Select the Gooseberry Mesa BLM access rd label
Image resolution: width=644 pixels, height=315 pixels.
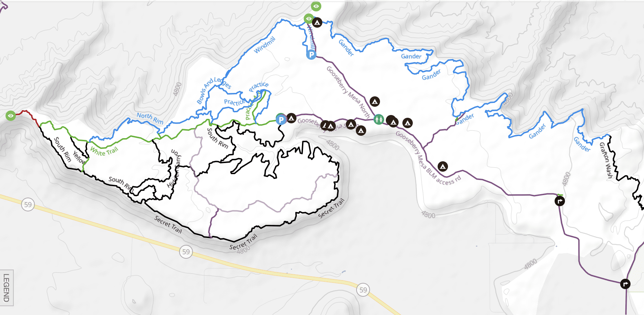pyautogui.click(x=428, y=159)
